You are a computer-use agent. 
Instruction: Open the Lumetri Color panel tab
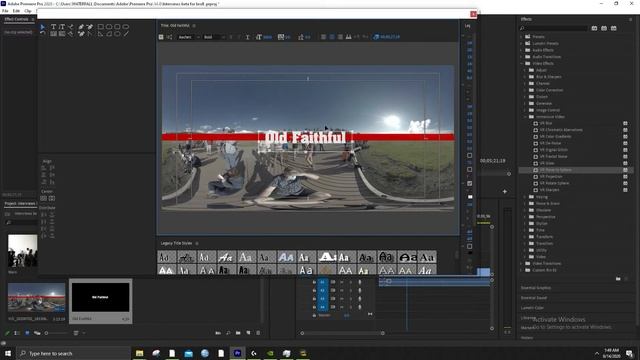point(532,308)
